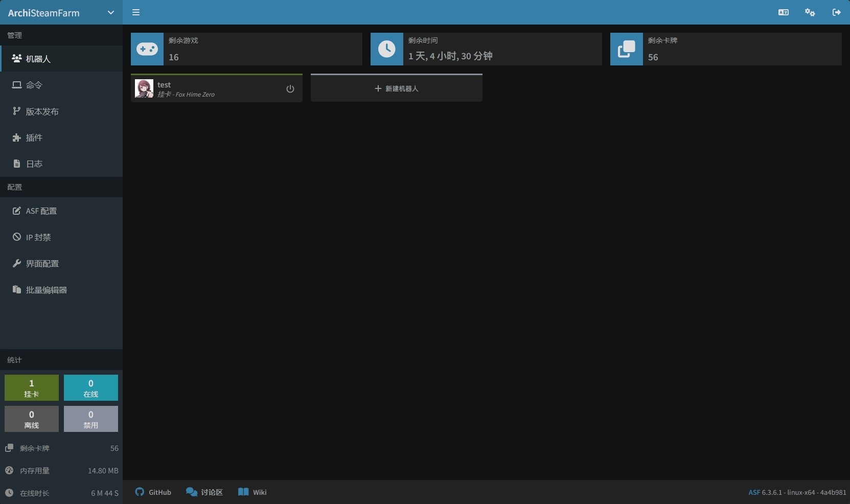
Task: Click the clock icon beside 在线时长
Action: 9,493
